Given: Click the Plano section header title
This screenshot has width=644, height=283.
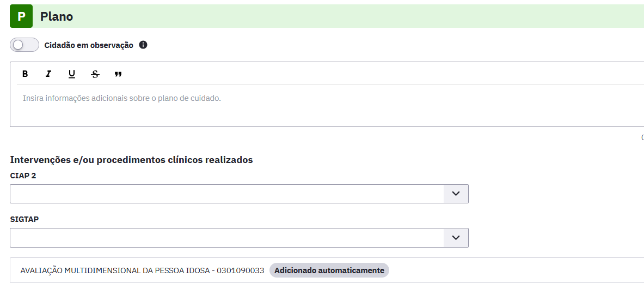Looking at the screenshot, I should point(57,16).
